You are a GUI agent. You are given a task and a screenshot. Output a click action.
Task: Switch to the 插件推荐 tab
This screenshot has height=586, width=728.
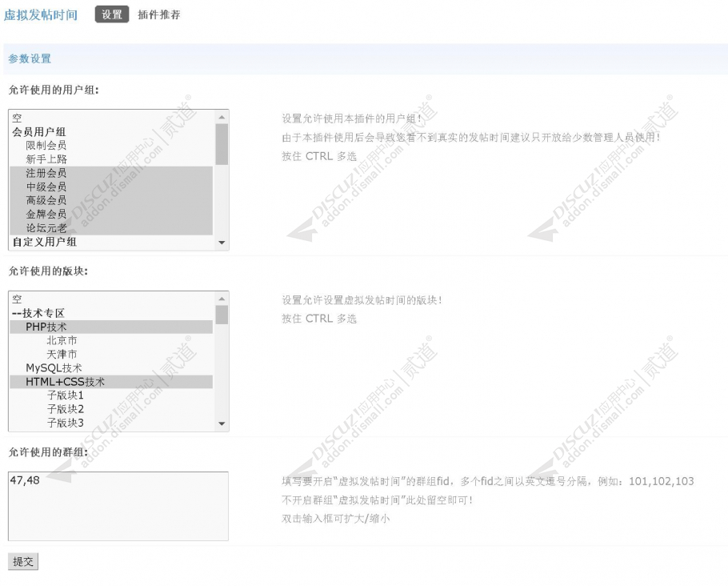click(x=158, y=15)
